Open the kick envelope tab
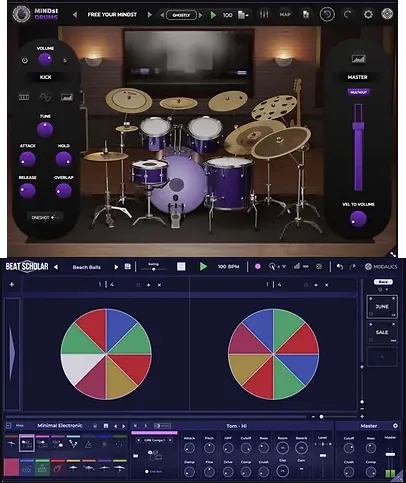Screen dimensions: 406x483 [x=67, y=97]
